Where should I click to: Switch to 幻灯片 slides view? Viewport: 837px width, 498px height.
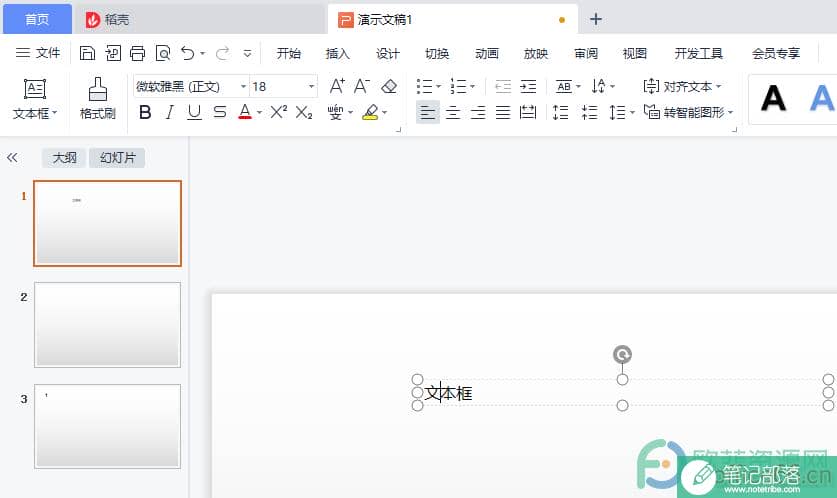pyautogui.click(x=117, y=157)
